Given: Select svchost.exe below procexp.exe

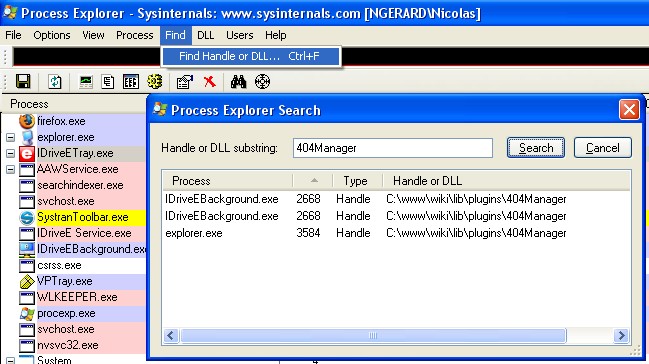Looking at the screenshot, I should click(x=66, y=329).
